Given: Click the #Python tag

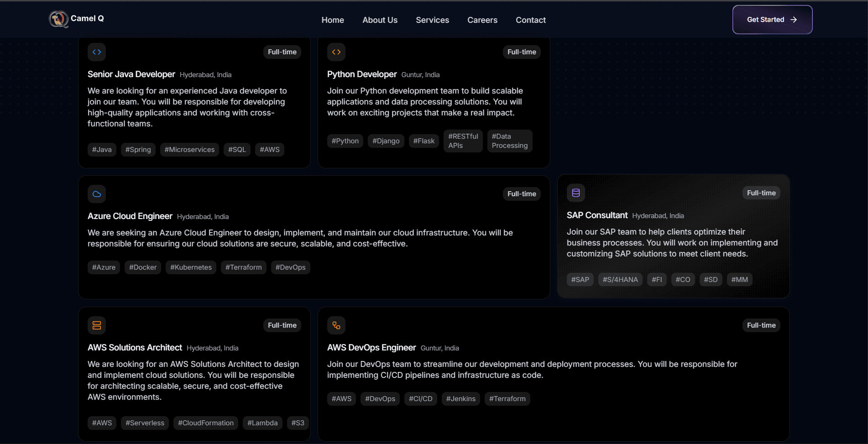Looking at the screenshot, I should 345,141.
